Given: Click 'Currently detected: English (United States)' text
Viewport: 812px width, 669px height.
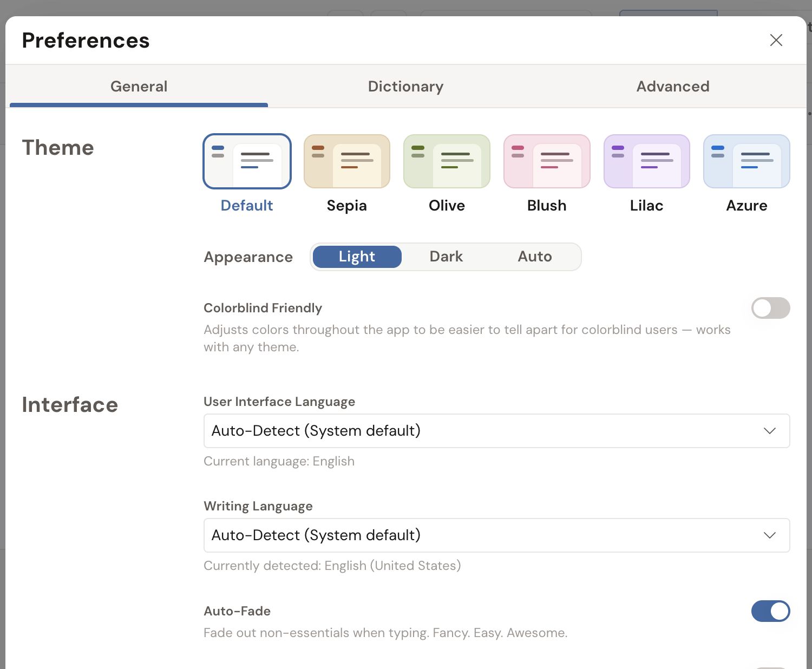Looking at the screenshot, I should (x=332, y=566).
